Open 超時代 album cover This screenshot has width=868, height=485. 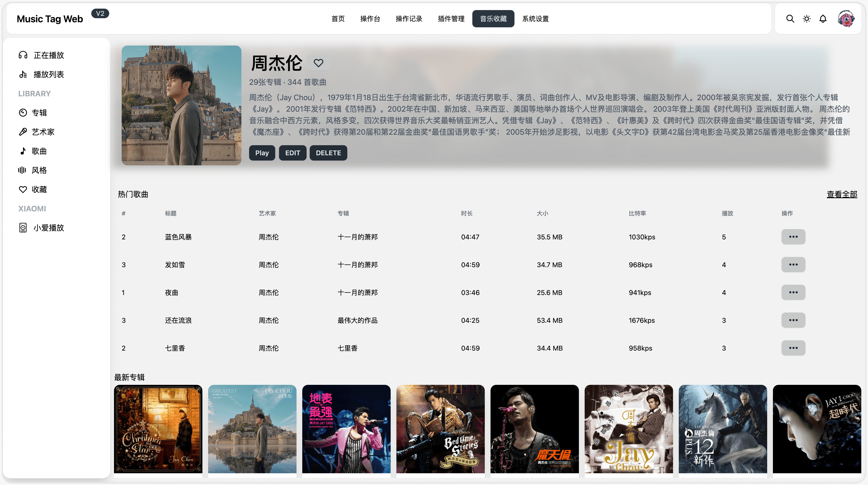click(817, 429)
